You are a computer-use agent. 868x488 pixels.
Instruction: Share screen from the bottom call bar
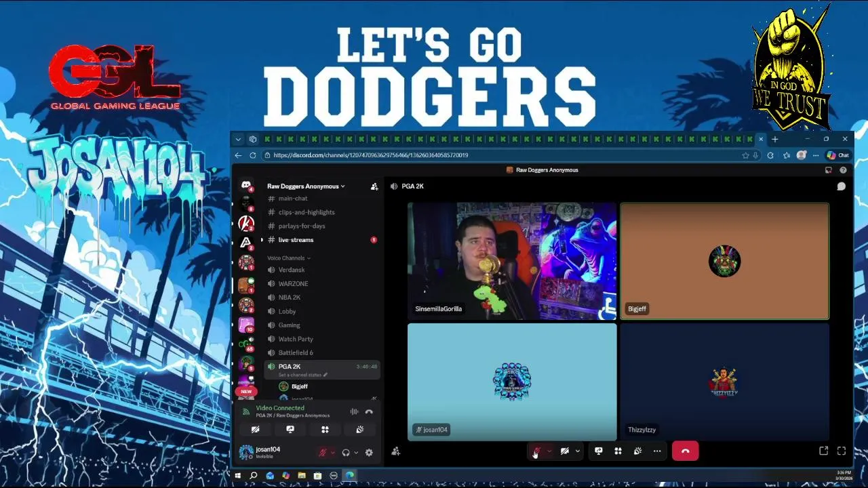pos(598,451)
